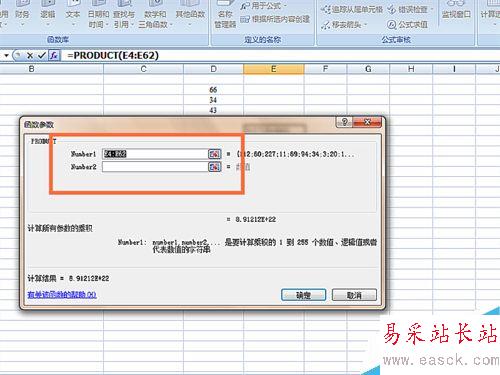The width and height of the screenshot is (500, 375).
Task: Click 错误检查 error checking
Action: tap(410, 9)
